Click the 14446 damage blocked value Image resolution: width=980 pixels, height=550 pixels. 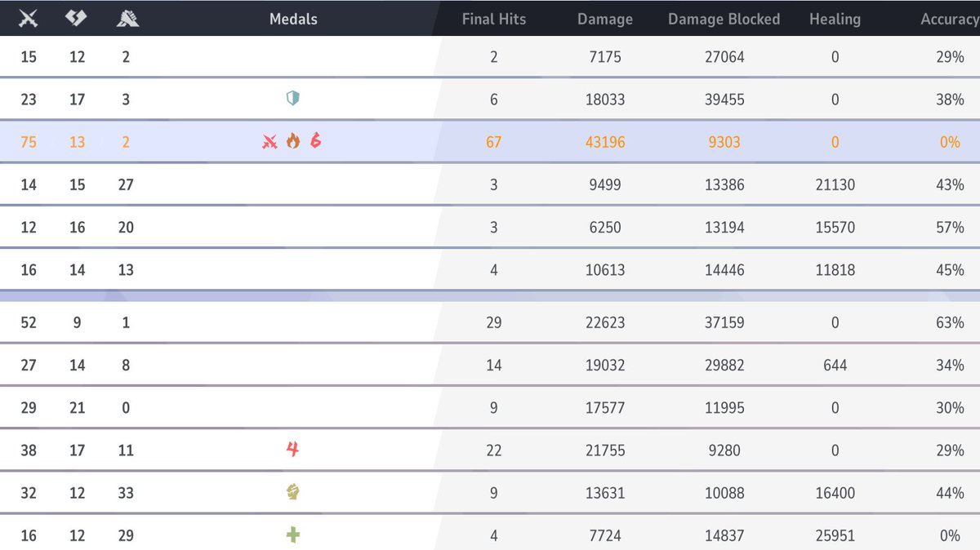coord(724,269)
